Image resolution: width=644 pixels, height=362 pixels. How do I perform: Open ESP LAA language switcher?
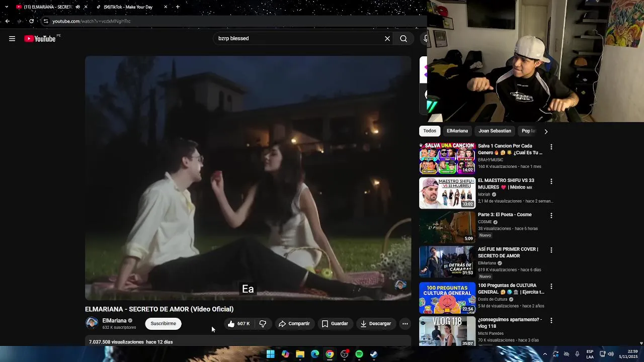point(590,354)
